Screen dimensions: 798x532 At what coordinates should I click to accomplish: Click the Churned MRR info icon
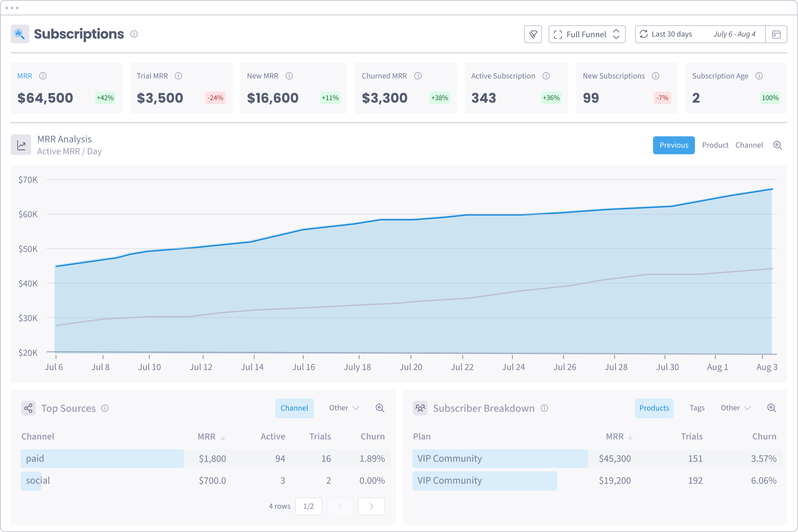[418, 76]
